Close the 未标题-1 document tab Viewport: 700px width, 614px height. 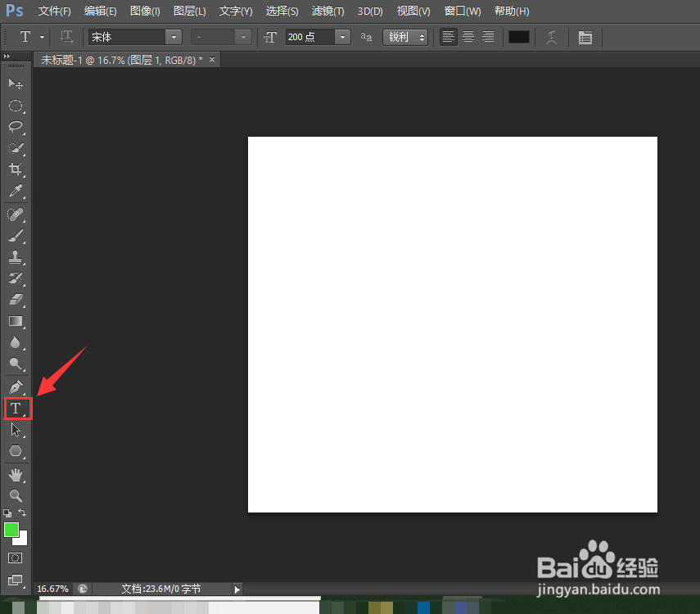pyautogui.click(x=212, y=59)
